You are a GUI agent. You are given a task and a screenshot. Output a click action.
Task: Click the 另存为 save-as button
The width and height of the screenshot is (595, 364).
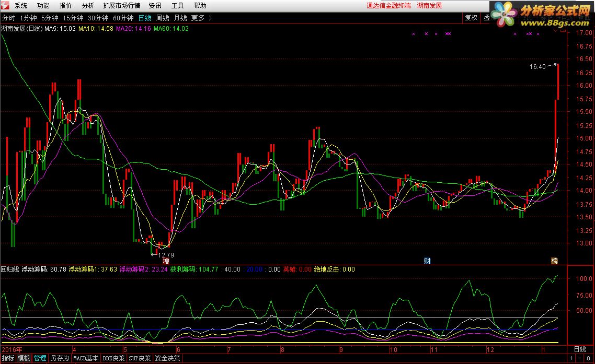click(x=60, y=358)
